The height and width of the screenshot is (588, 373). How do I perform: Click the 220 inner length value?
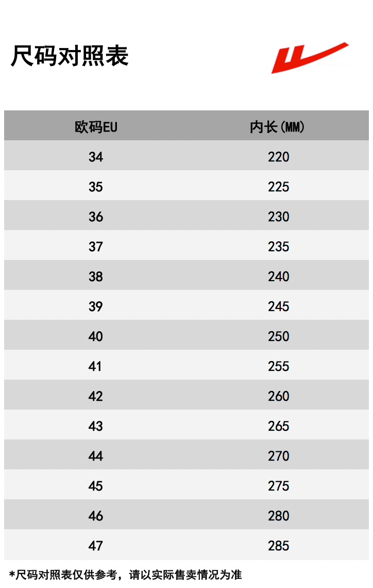278,157
